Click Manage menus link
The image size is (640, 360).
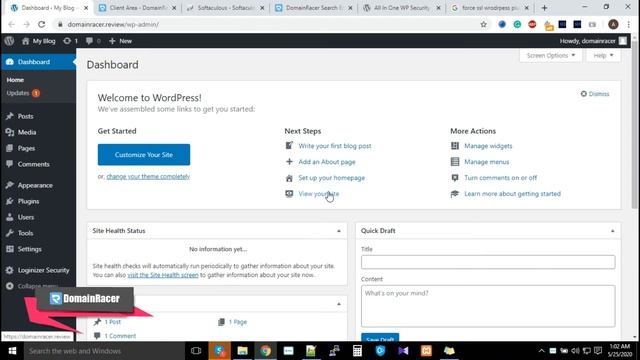[x=487, y=162]
